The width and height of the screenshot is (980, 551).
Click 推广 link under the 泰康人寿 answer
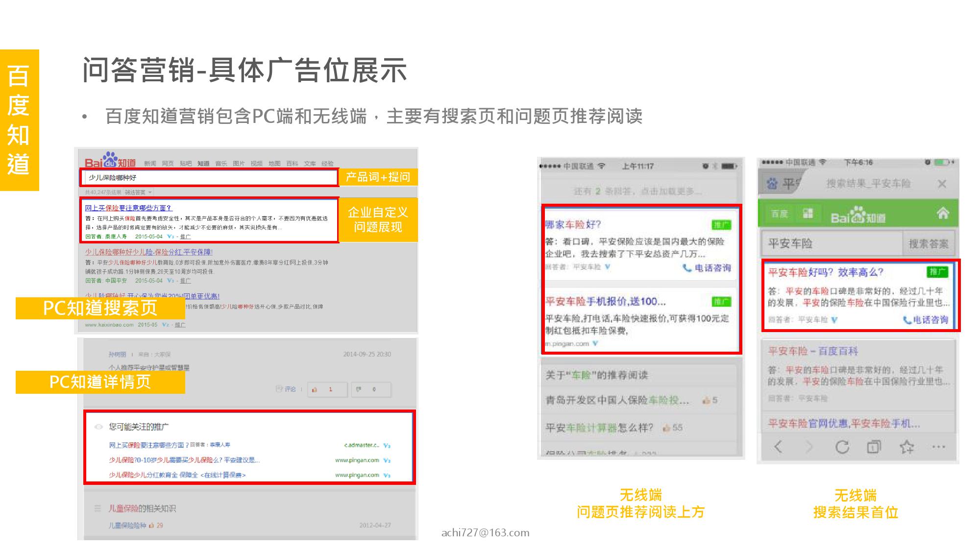coord(185,237)
